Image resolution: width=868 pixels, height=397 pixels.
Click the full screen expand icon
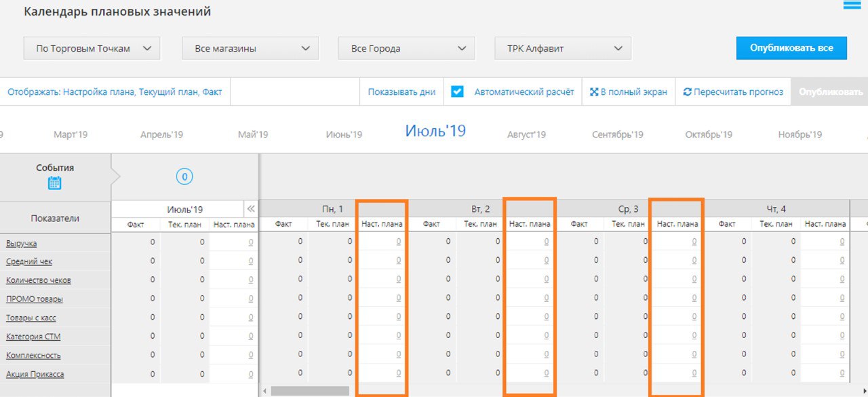(x=594, y=92)
